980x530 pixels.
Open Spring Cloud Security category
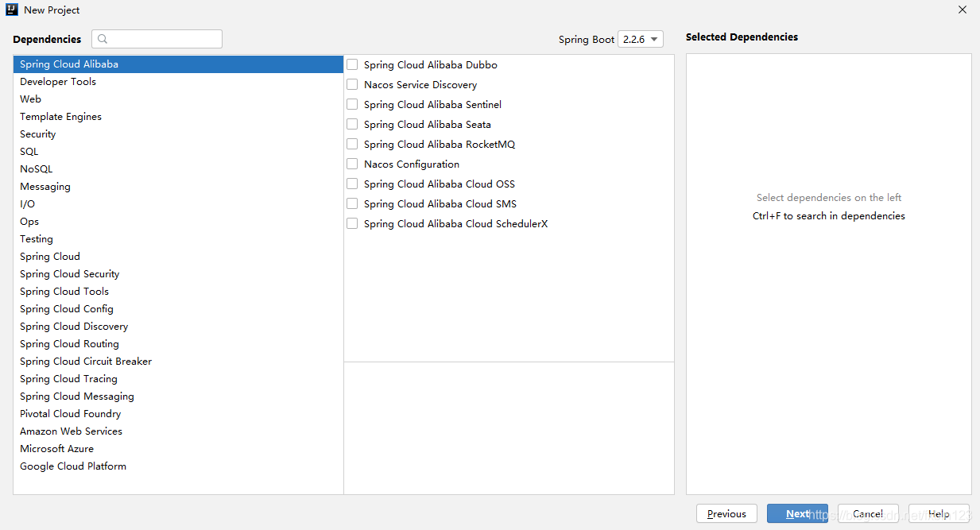178,274
